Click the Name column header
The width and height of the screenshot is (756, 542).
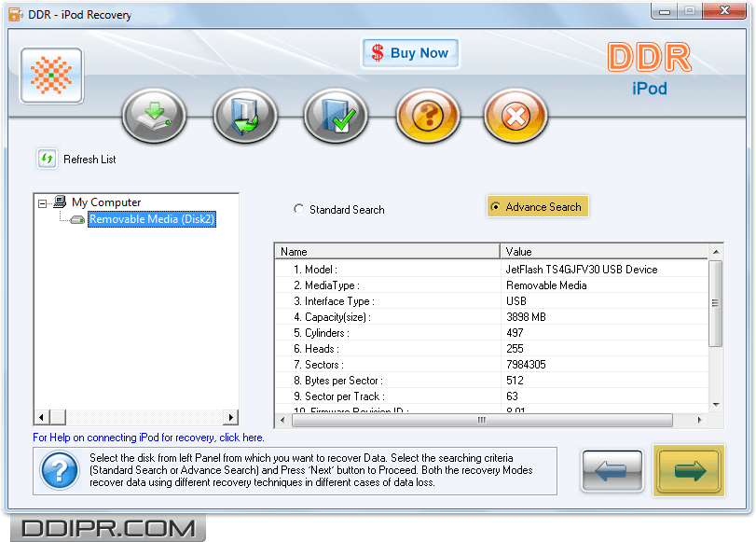387,252
